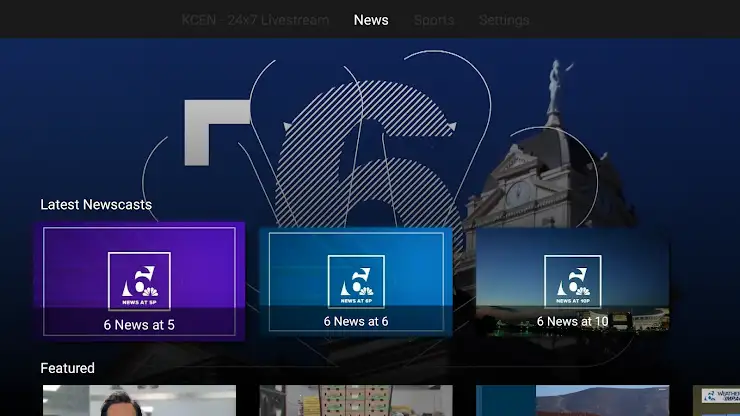Play the 6 News at 5 newscast
The width and height of the screenshot is (740, 416).
click(139, 281)
